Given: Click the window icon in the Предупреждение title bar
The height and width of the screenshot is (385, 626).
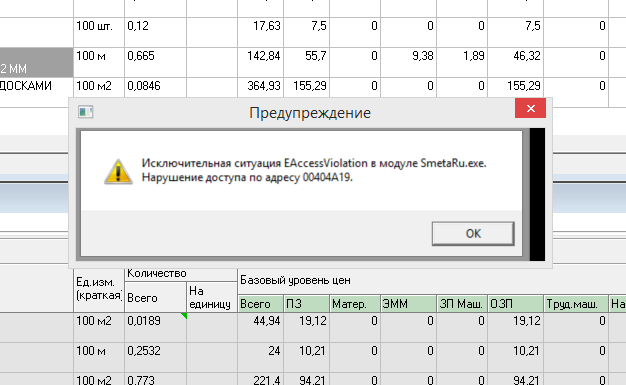Looking at the screenshot, I should pyautogui.click(x=85, y=112).
